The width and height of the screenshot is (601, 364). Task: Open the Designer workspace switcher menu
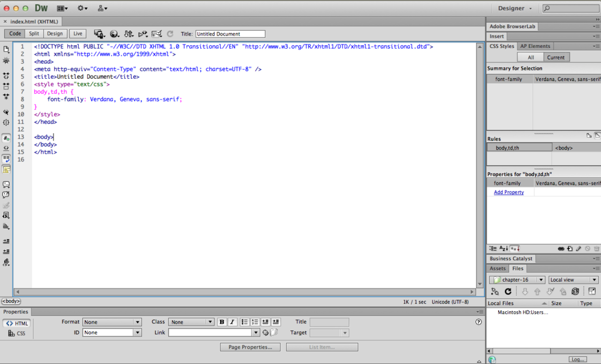[514, 8]
